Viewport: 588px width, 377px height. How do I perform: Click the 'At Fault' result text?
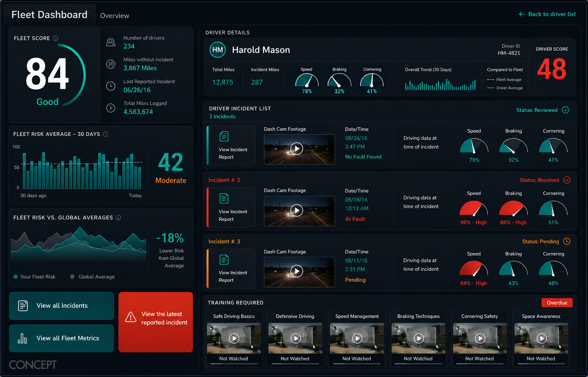355,219
